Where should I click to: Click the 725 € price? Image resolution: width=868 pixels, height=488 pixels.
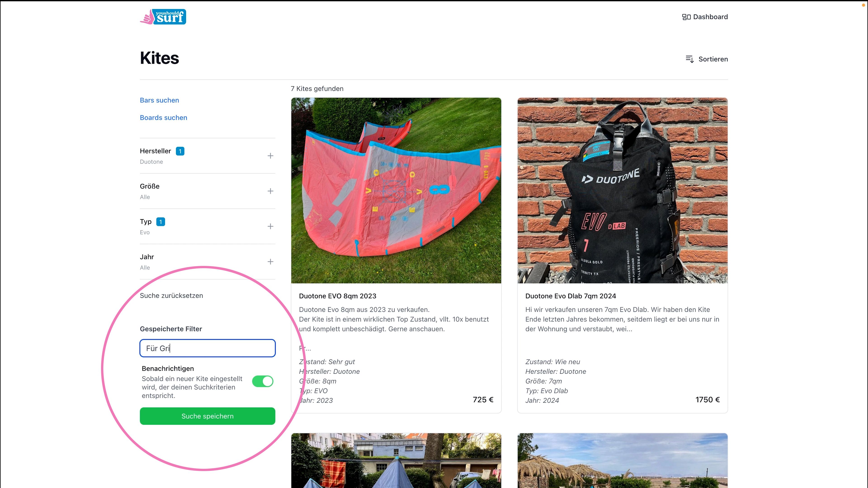(483, 399)
